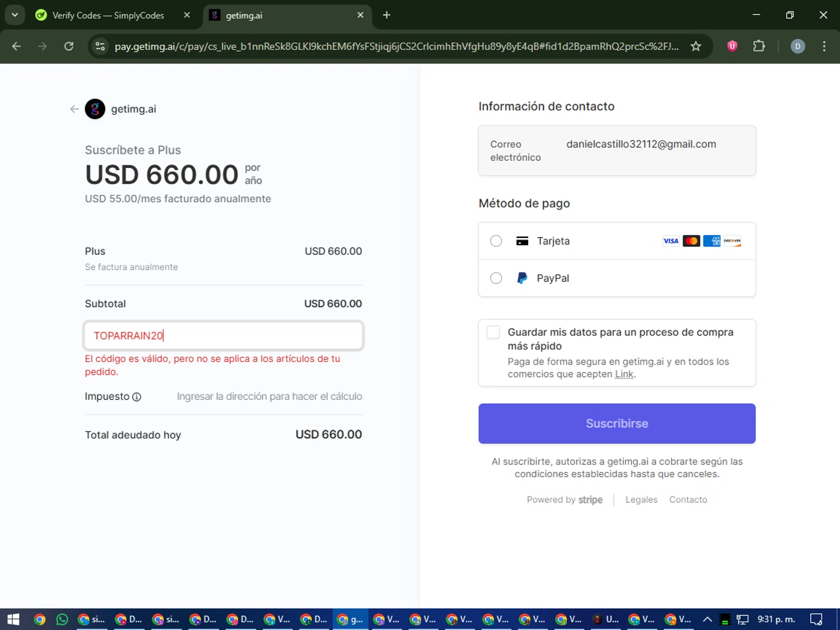Open the Extensions puzzle icon
This screenshot has width=840, height=630.
point(759,46)
